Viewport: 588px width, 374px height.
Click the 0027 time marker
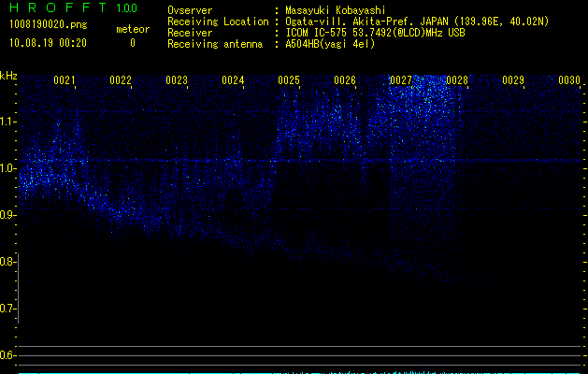pyautogui.click(x=401, y=80)
